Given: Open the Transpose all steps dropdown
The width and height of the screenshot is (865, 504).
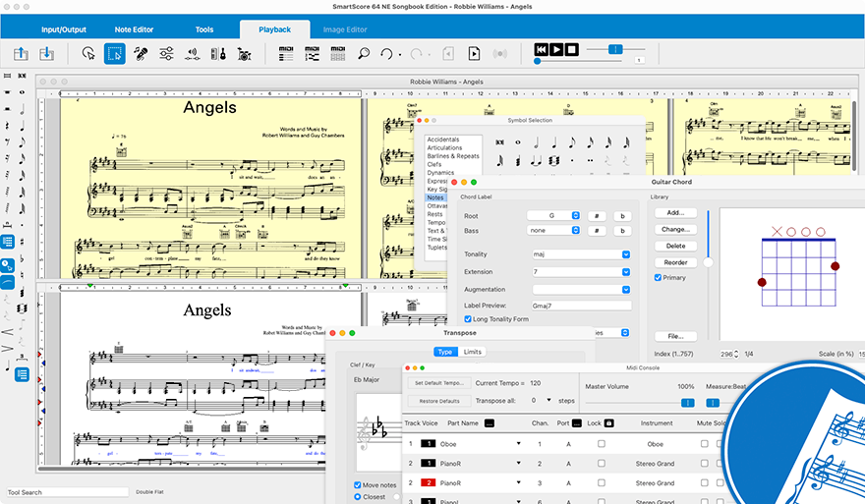Looking at the screenshot, I should [548, 400].
